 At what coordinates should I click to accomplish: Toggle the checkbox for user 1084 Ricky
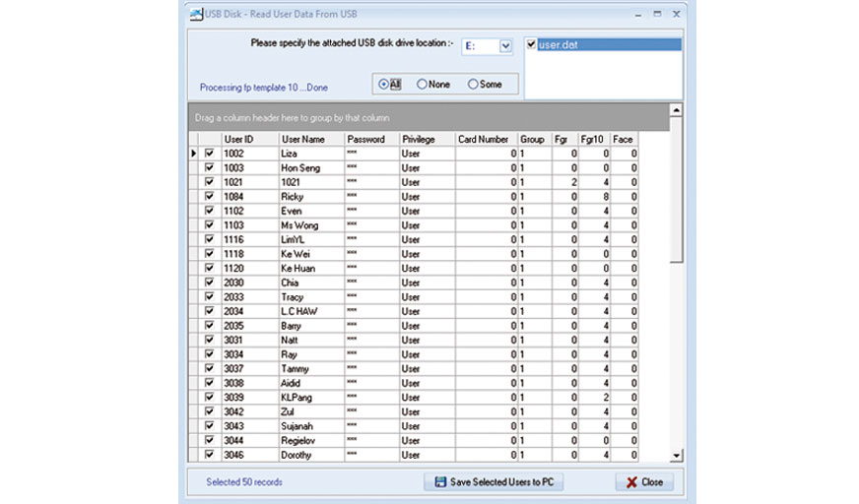[x=209, y=197]
